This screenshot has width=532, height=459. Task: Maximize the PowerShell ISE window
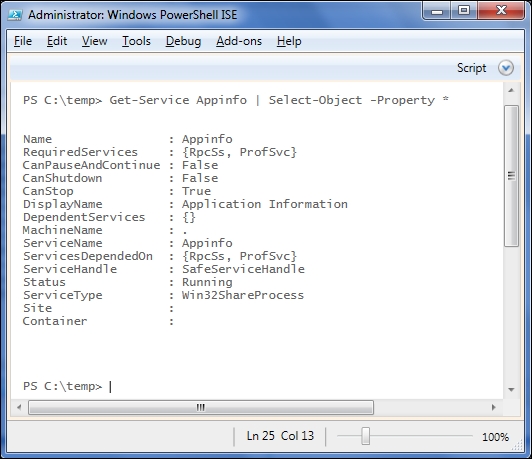click(x=463, y=11)
